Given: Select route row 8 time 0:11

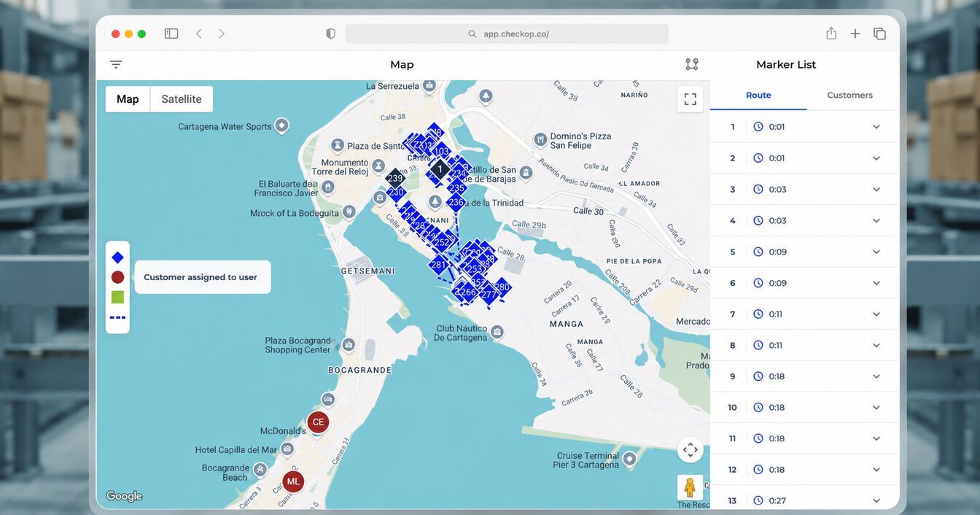Looking at the screenshot, I should pos(804,345).
